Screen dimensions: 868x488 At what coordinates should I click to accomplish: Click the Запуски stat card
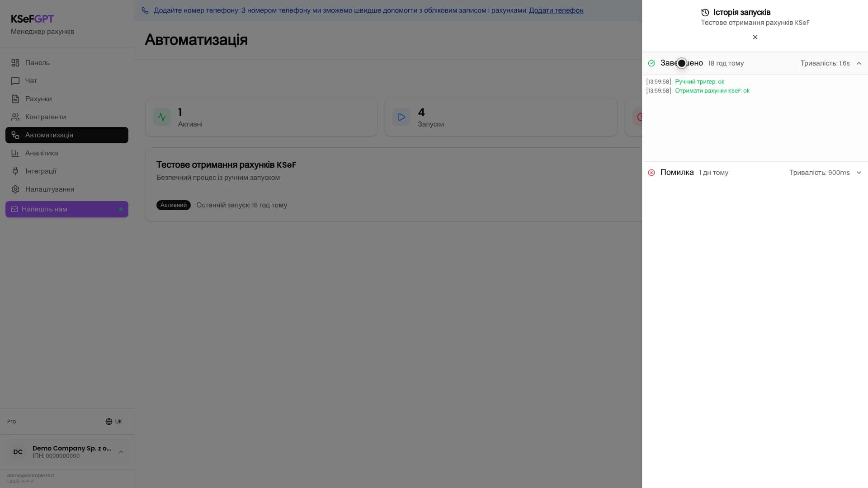click(501, 117)
